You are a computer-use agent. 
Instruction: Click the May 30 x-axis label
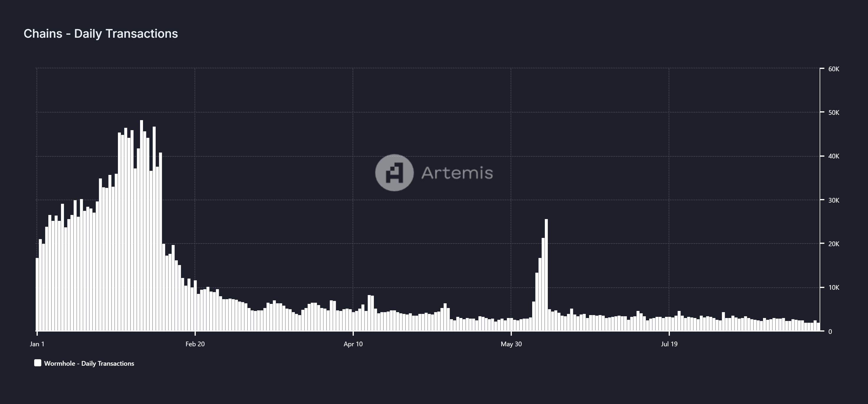511,344
